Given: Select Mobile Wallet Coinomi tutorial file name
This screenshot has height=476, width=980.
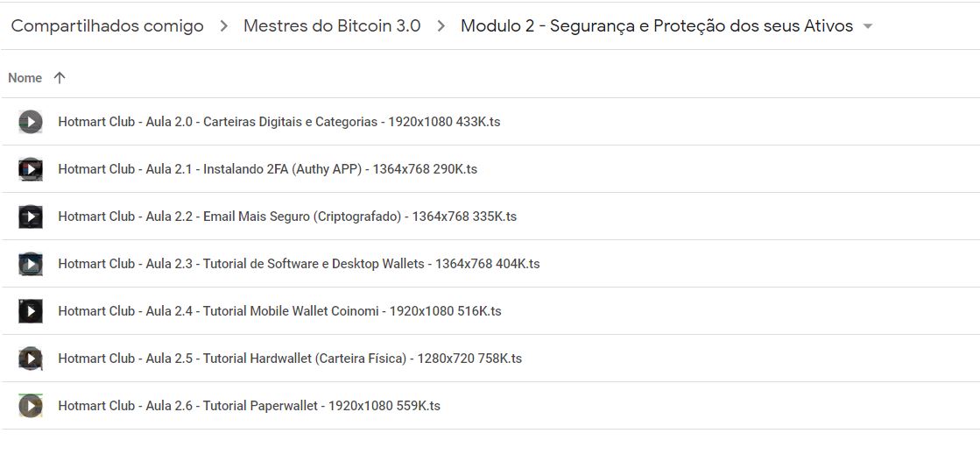Looking at the screenshot, I should click(x=279, y=311).
